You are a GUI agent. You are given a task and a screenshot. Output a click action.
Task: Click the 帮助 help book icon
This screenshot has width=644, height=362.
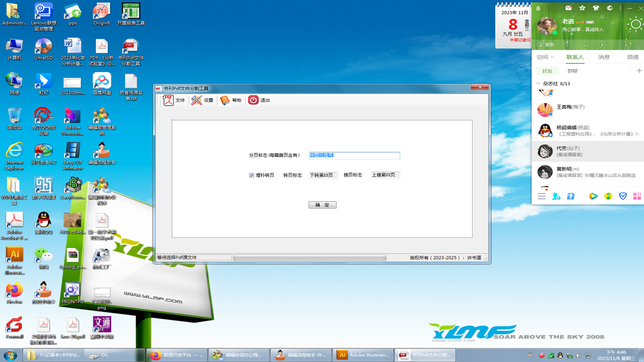231,100
